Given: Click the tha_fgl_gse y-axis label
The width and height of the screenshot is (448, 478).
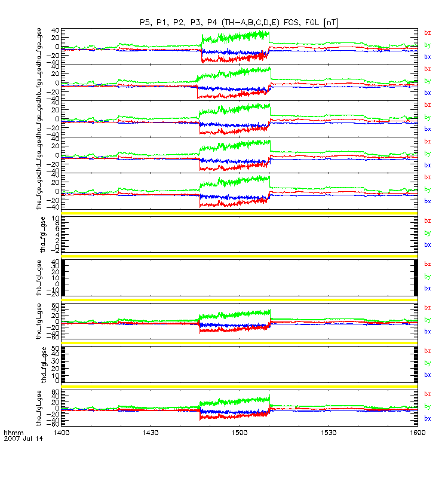Looking at the screenshot, I should [x=42, y=234].
